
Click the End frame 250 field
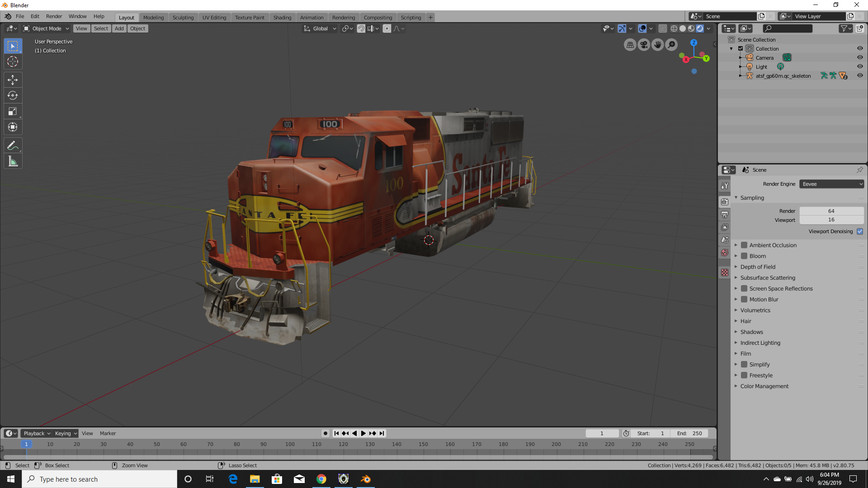click(689, 433)
